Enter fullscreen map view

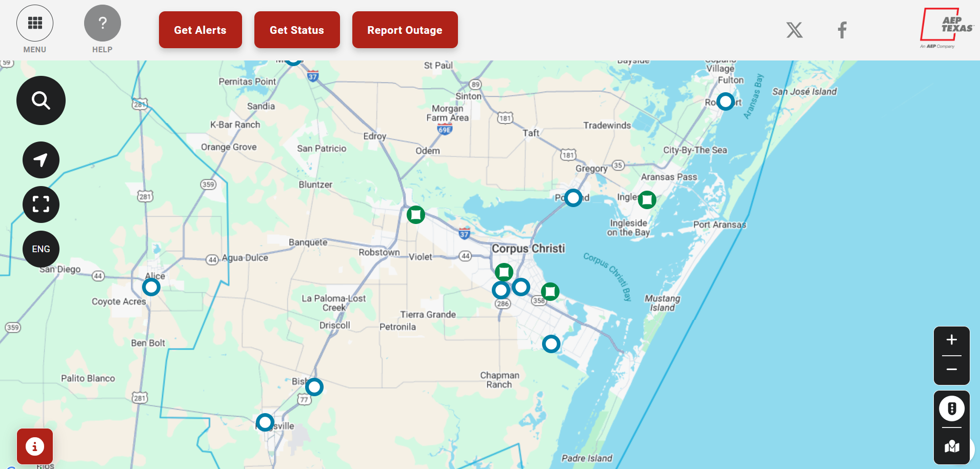coord(41,204)
